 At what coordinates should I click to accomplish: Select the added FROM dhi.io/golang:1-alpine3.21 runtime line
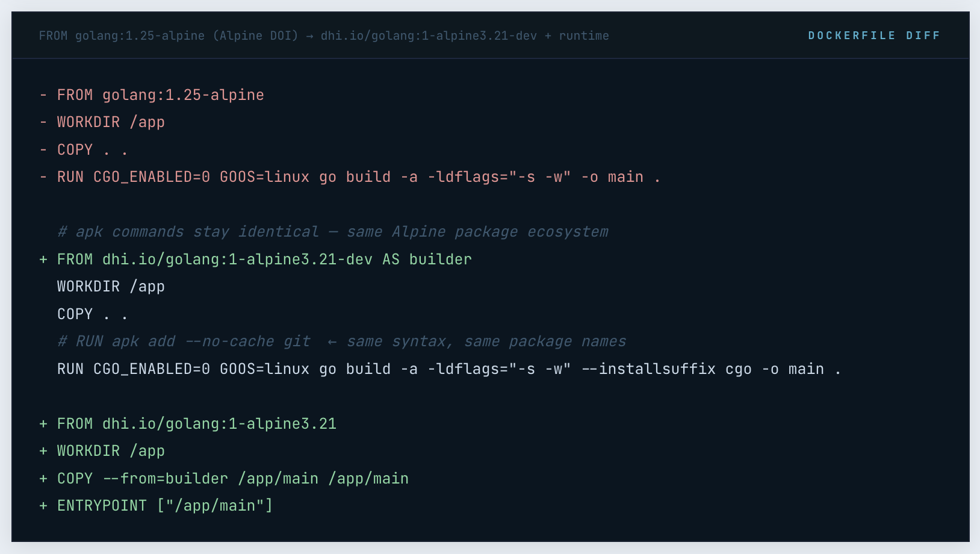pyautogui.click(x=196, y=424)
